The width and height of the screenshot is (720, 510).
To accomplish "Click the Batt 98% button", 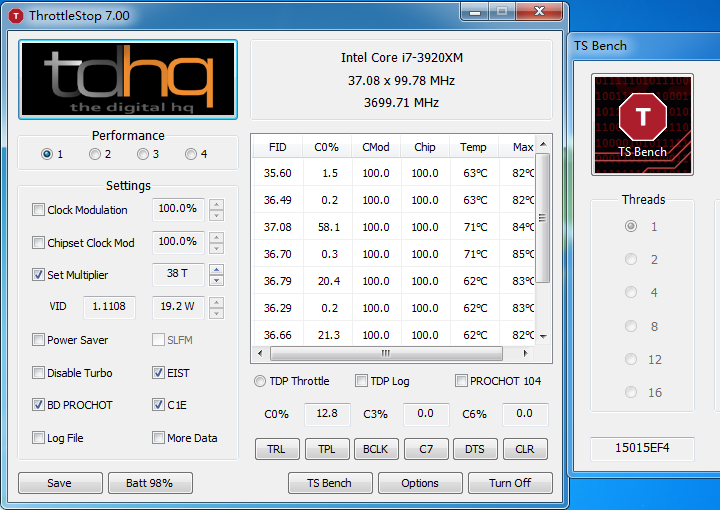I will (x=150, y=483).
